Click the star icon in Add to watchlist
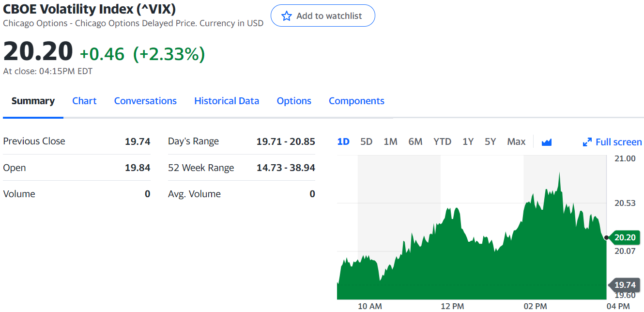The height and width of the screenshot is (312, 644). click(x=287, y=16)
